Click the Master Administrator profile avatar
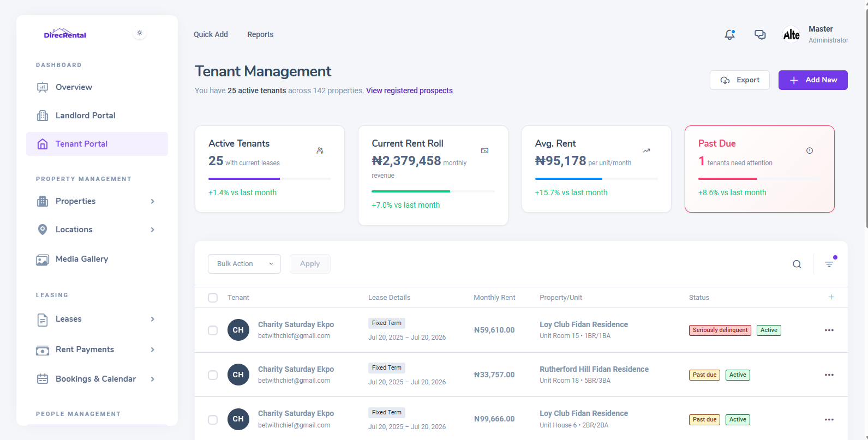Image resolution: width=868 pixels, height=440 pixels. click(791, 35)
